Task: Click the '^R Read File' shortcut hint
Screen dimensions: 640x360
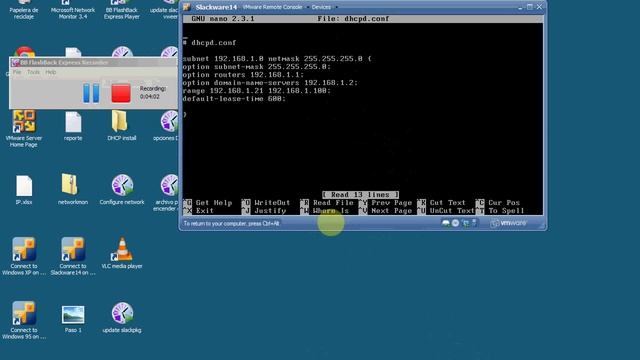Action: pyautogui.click(x=327, y=203)
